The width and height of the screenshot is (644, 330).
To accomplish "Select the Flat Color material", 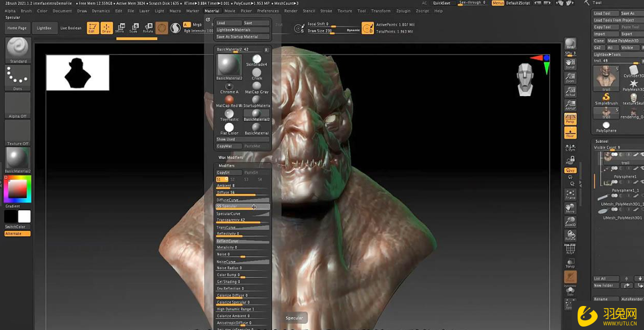I will click(x=228, y=126).
